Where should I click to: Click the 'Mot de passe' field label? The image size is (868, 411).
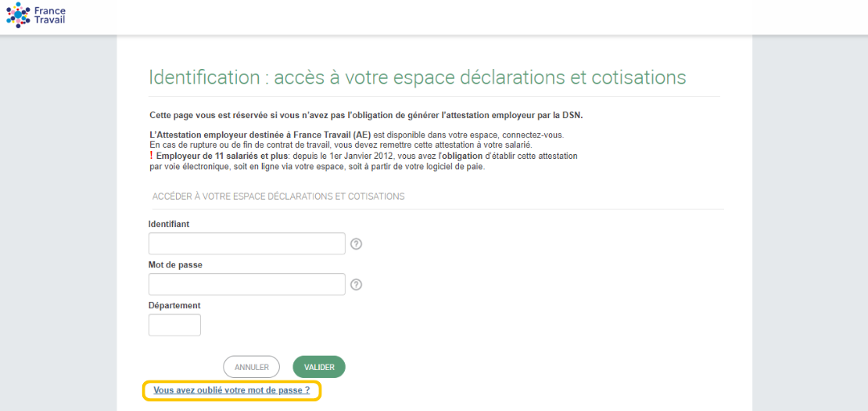pos(175,265)
